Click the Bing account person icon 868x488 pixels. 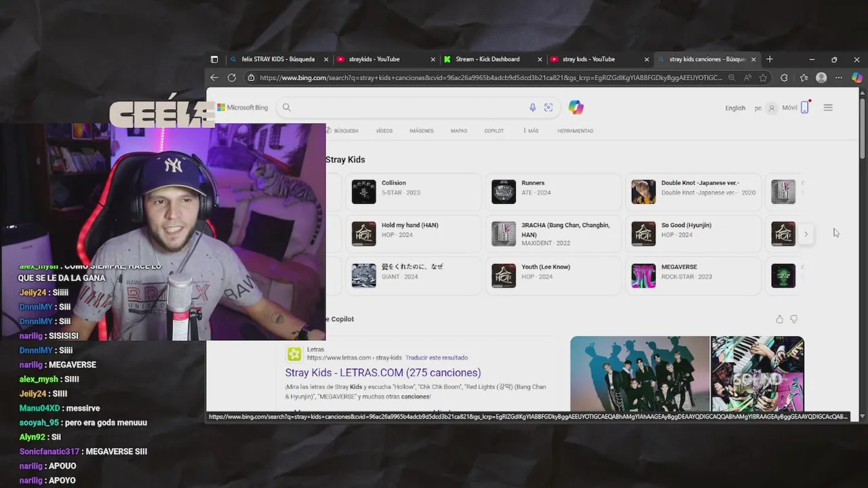(771, 108)
